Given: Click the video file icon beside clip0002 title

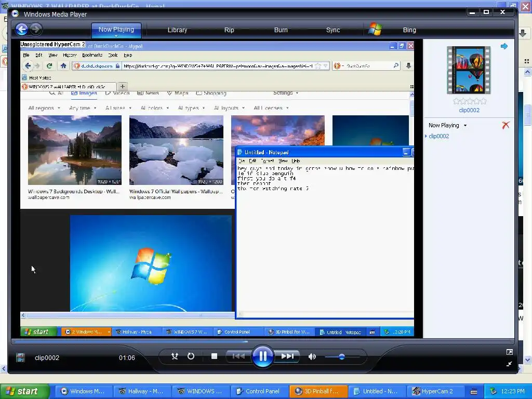Looking at the screenshot, I should (x=20, y=357).
